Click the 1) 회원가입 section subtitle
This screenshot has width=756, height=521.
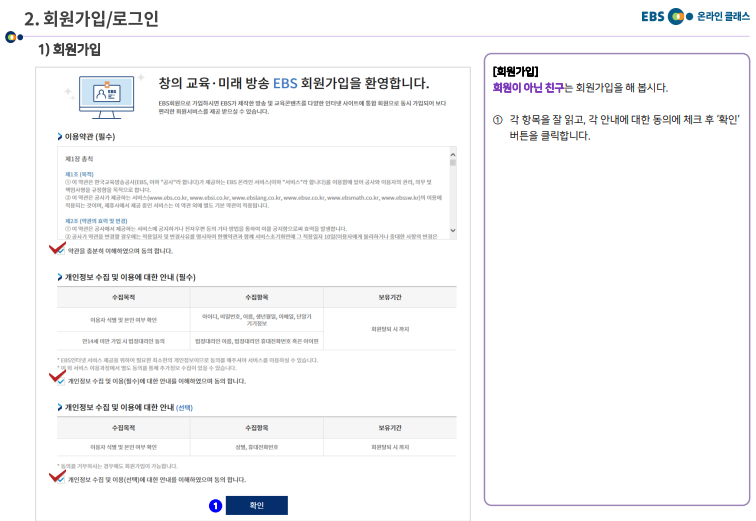coord(69,49)
